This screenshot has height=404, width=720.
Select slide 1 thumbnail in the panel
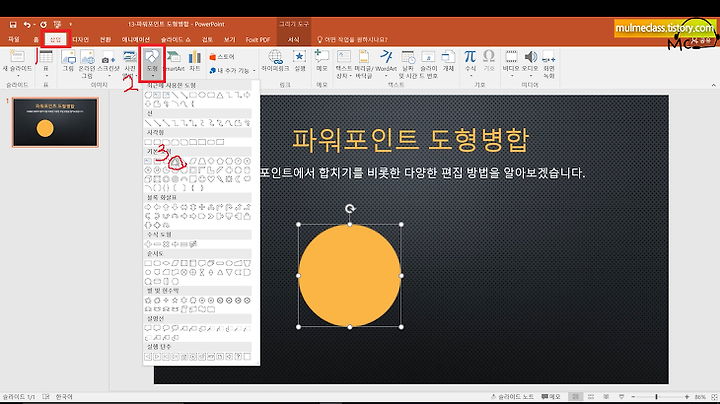pos(55,122)
